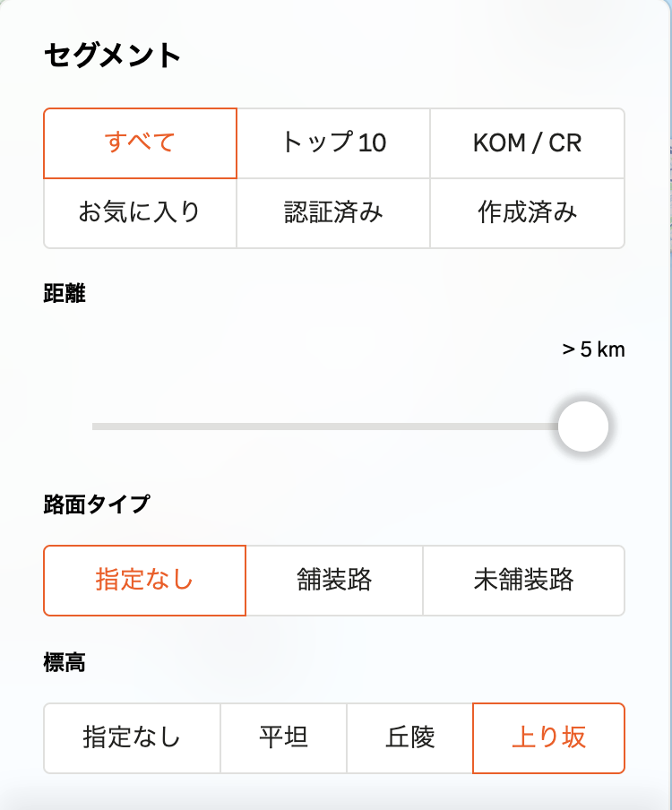The height and width of the screenshot is (810, 672).
Task: Click the "> 5 km" distance value label
Action: 593,349
